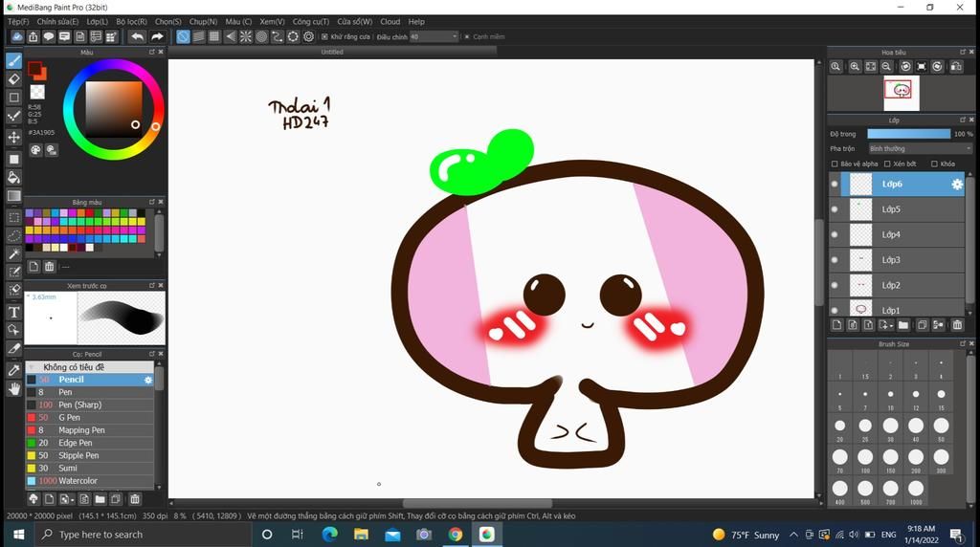
Task: Switch to the Hand pan tool
Action: pos(13,389)
